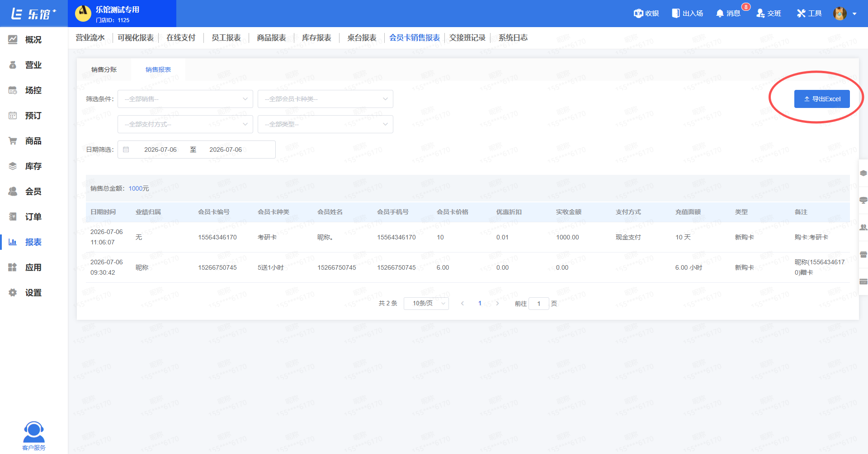
Task: Click the 导出Excel button
Action: pyautogui.click(x=822, y=99)
